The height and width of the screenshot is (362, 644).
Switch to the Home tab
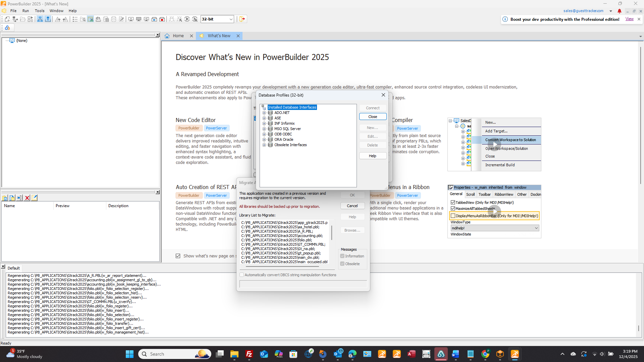tap(178, 36)
